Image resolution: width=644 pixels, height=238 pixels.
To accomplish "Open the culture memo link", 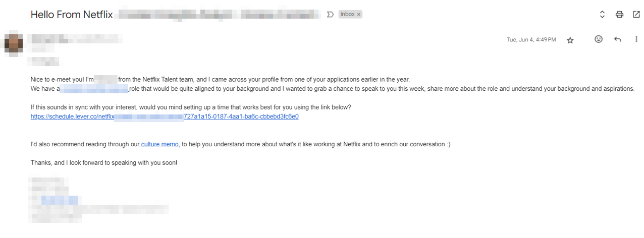I will 159,144.
